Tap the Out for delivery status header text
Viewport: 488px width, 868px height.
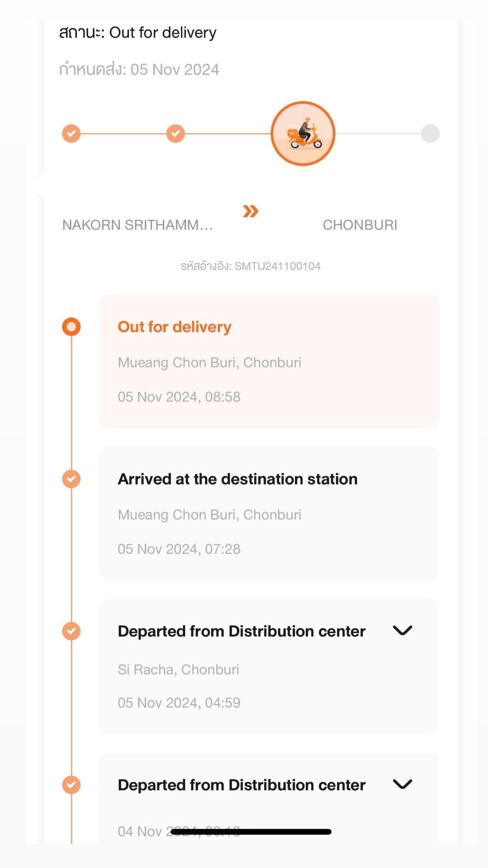(138, 33)
